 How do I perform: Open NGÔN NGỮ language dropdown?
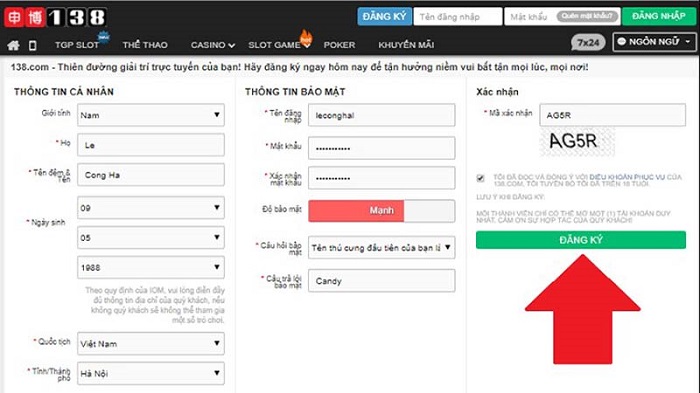[x=654, y=42]
